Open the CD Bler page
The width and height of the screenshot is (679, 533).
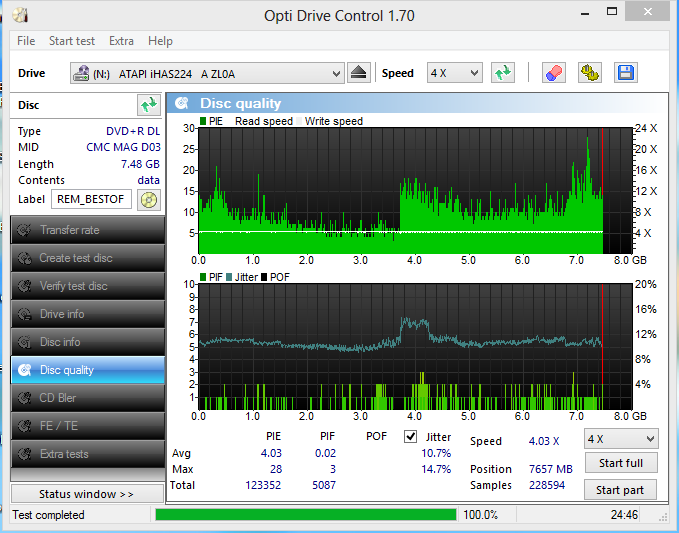pos(87,398)
